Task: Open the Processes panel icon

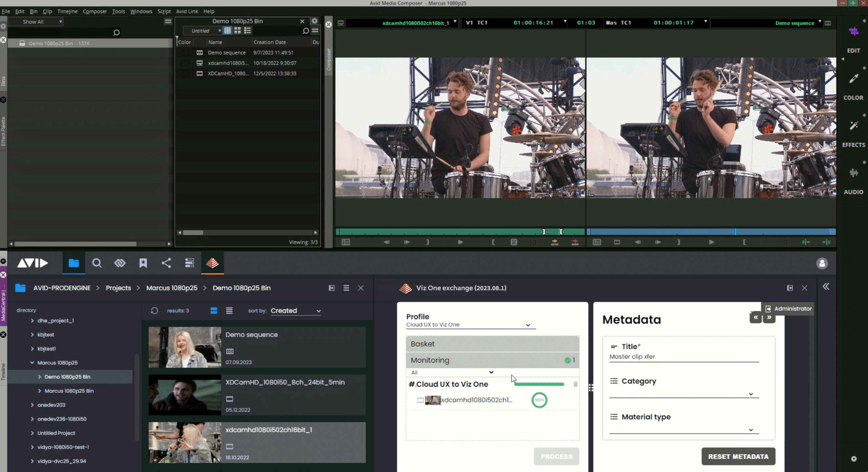Action: [x=190, y=263]
